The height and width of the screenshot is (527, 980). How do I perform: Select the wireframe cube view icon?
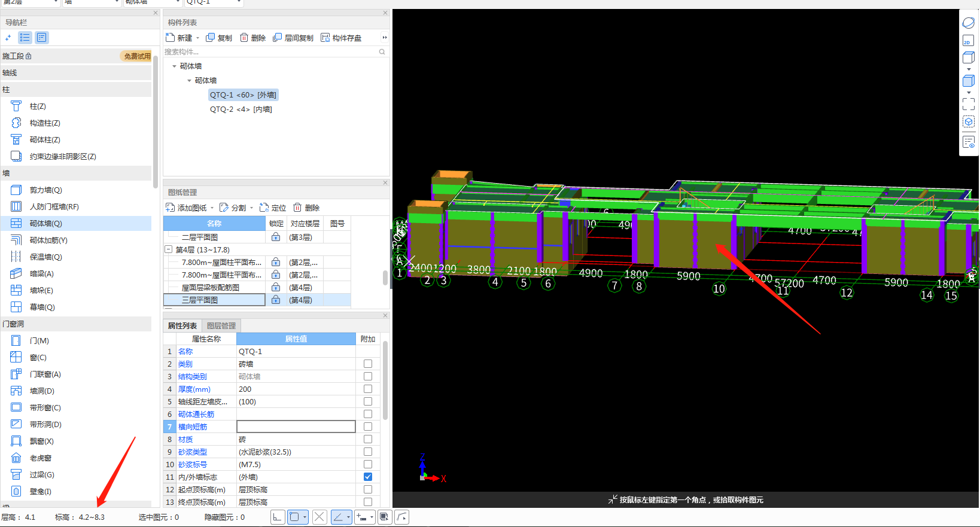pos(969,58)
